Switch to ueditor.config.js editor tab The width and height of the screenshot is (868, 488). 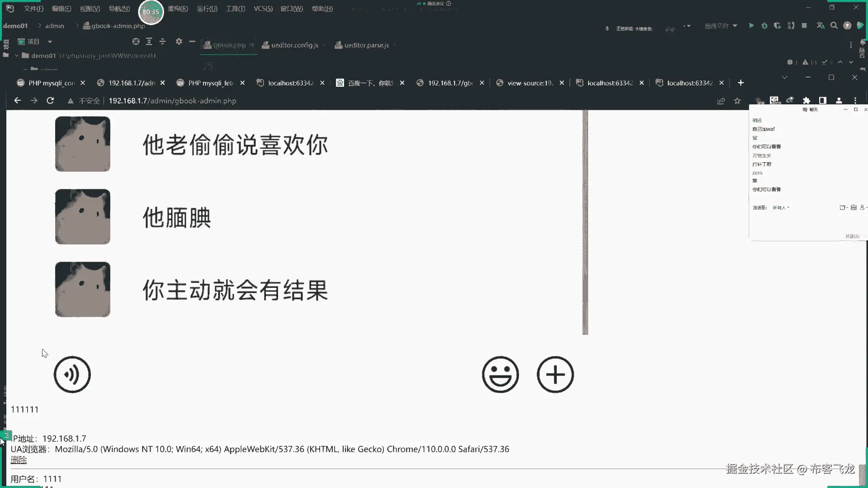pyautogui.click(x=294, y=45)
